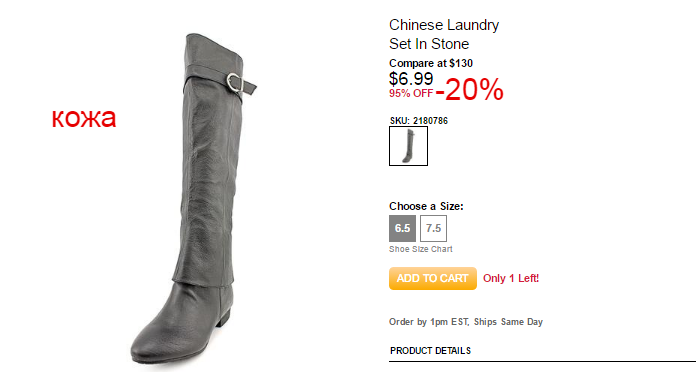
Task: Open the PRODUCT DETAILS tab
Action: tap(430, 351)
